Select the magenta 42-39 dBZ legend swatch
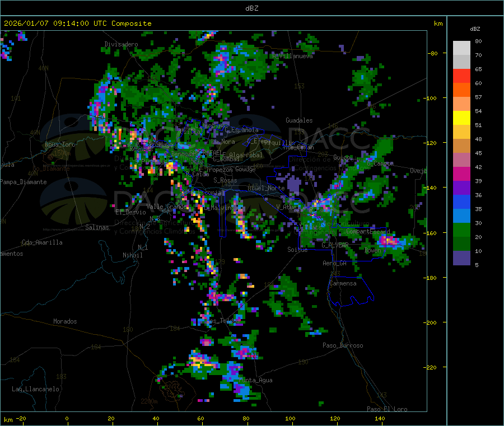The width and height of the screenshot is (504, 426). 461,174
